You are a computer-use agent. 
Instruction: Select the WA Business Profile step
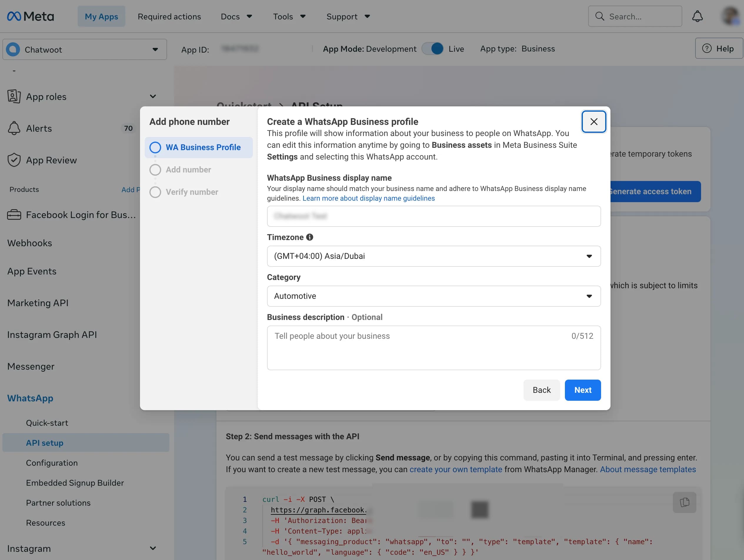coord(198,147)
